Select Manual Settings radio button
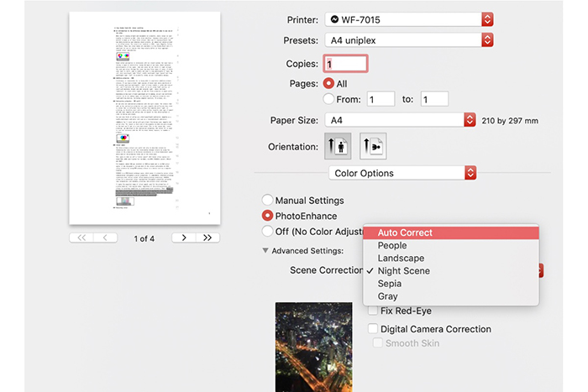The image size is (588, 392). [268, 201]
